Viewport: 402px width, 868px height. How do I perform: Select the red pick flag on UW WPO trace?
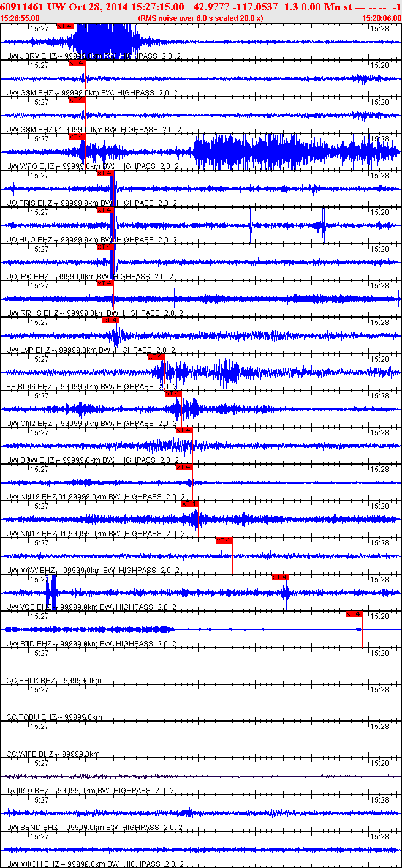pos(77,137)
